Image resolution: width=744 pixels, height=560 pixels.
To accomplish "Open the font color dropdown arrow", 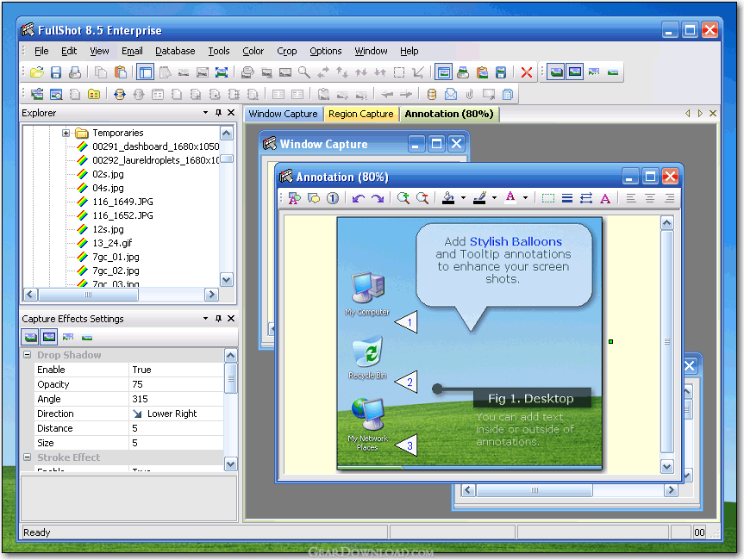I will [525, 198].
